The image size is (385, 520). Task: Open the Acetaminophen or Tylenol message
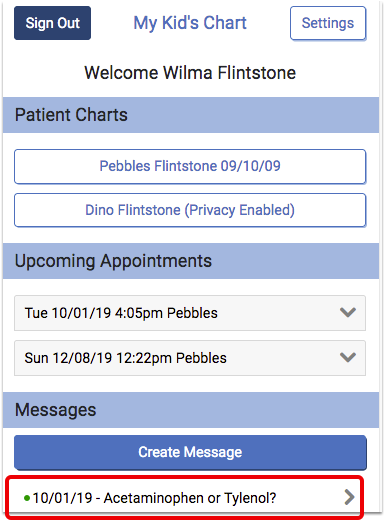(x=184, y=498)
